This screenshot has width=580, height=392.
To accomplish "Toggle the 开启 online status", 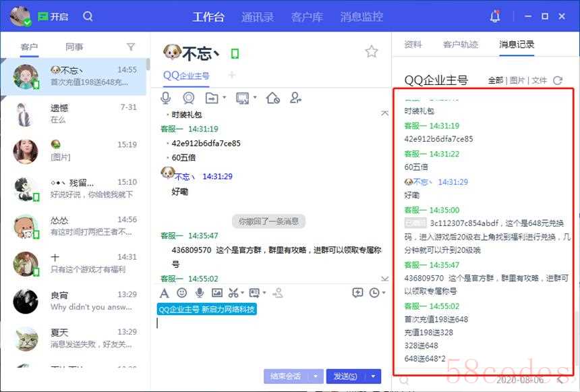I will pos(53,17).
